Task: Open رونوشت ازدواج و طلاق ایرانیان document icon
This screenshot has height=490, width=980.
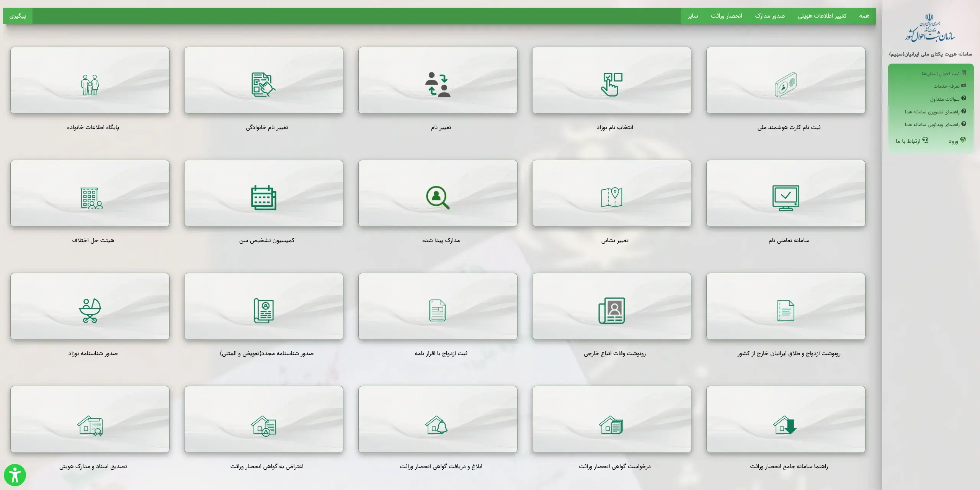Action: pyautogui.click(x=786, y=310)
